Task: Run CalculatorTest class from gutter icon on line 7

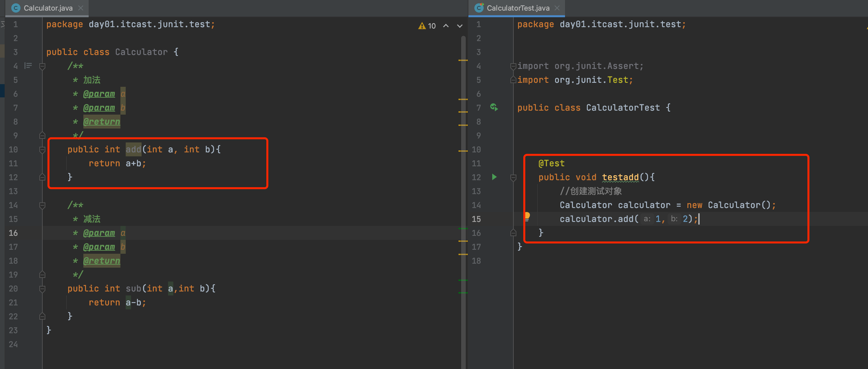Action: pyautogui.click(x=494, y=108)
